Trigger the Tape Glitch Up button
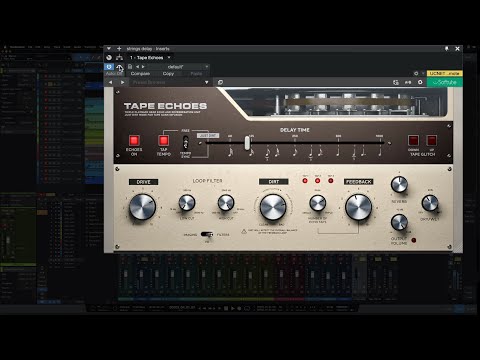This screenshot has width=480, height=360. click(432, 140)
